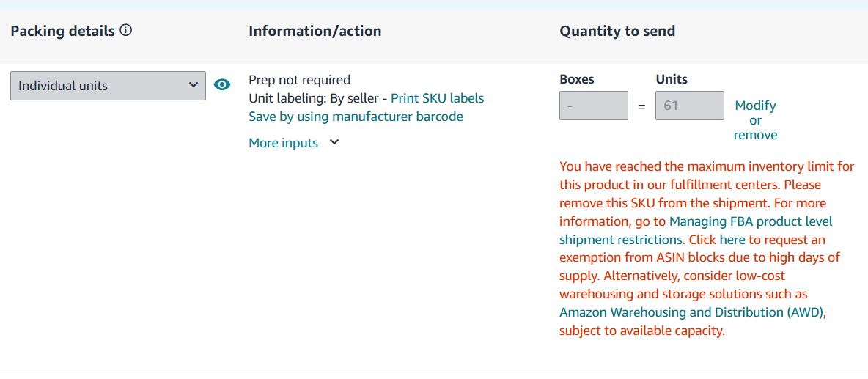The image size is (868, 379).
Task: Click the Quantity to send header
Action: point(617,31)
